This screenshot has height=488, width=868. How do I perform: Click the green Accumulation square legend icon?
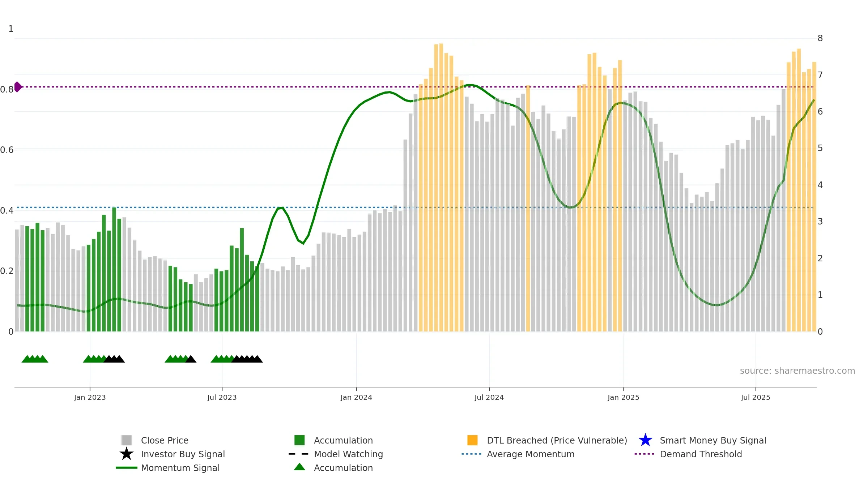(299, 440)
